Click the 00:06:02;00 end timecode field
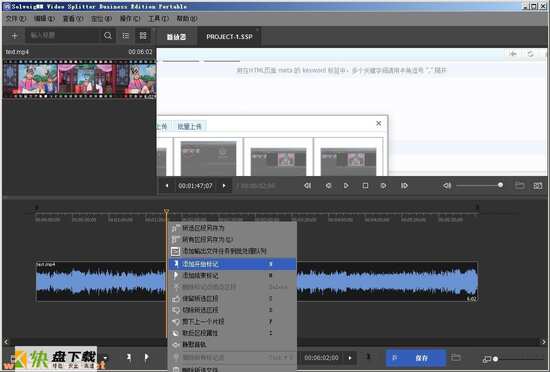The height and width of the screenshot is (372, 550). (x=322, y=358)
